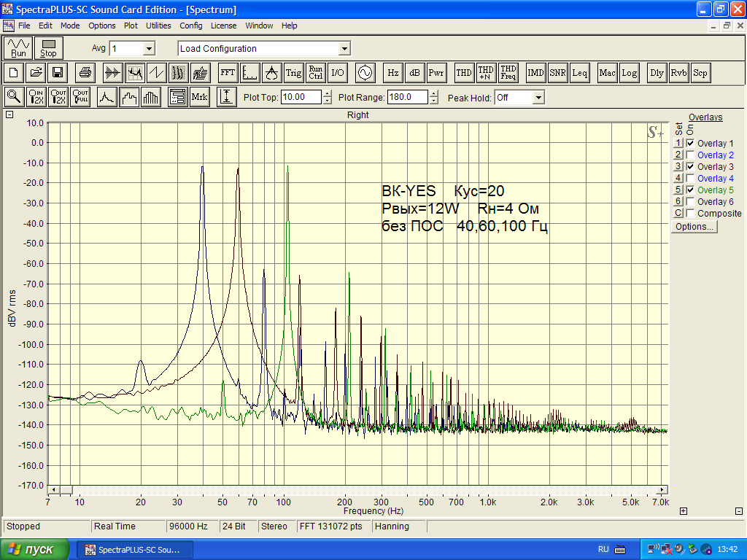This screenshot has width=747, height=560.
Task: Open the Scp stereo phase scope
Action: 700,73
